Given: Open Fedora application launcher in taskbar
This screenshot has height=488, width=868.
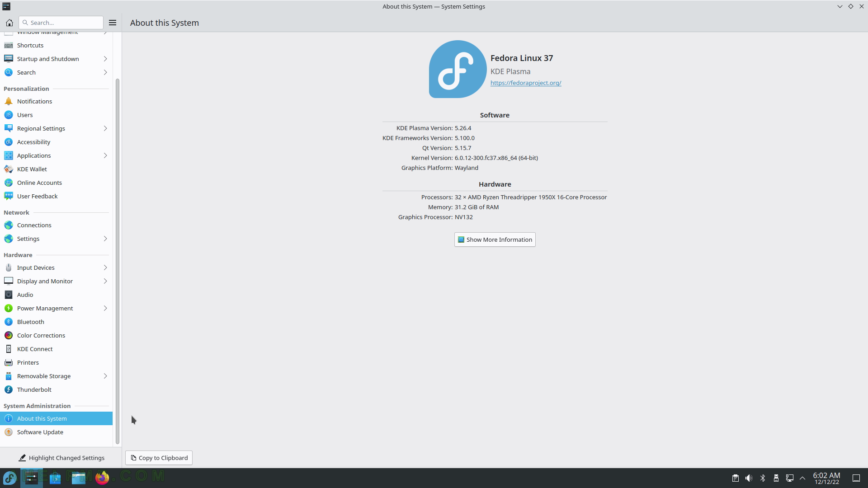Looking at the screenshot, I should [10, 478].
